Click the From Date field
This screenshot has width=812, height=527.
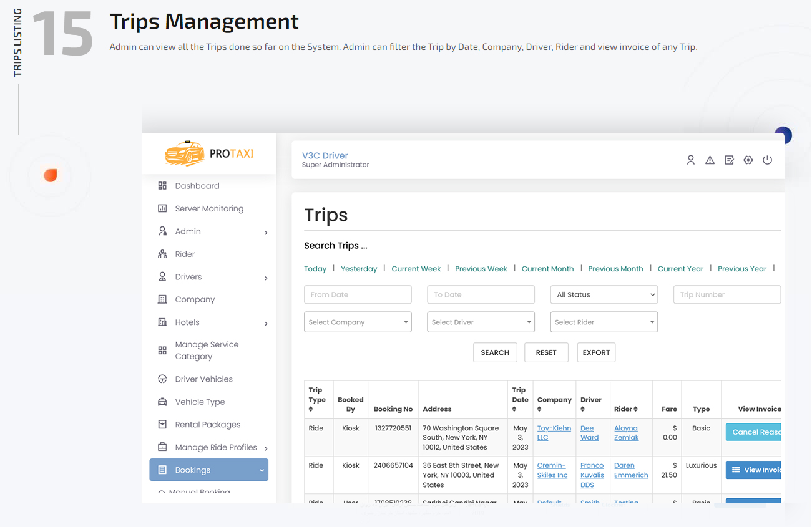point(358,294)
